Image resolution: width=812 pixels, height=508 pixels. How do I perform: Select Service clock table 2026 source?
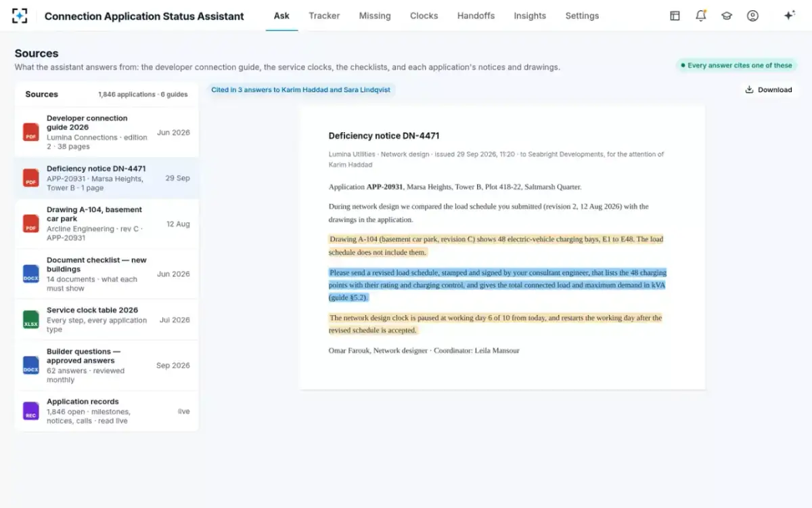[107, 320]
